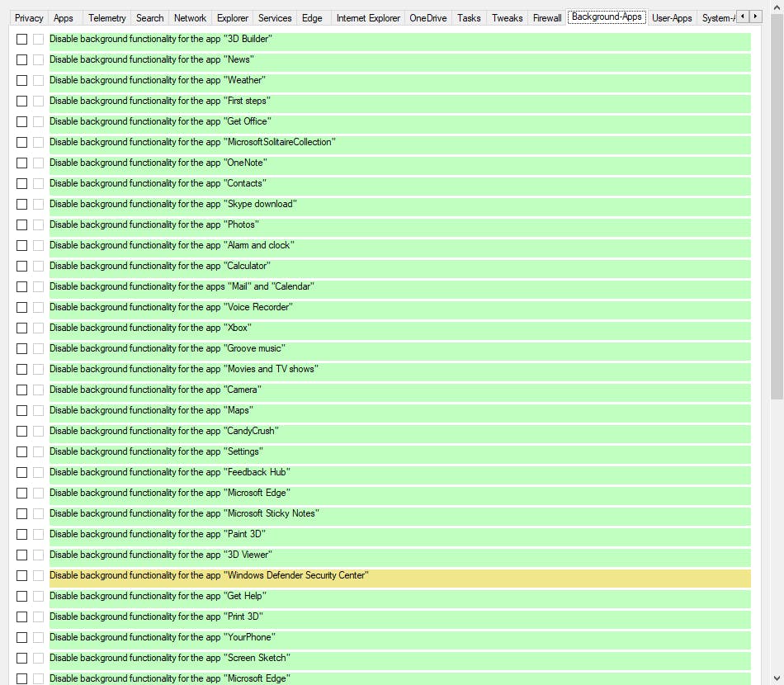This screenshot has width=784, height=685.
Task: Check the "Contacts" row checkbox
Action: (x=21, y=183)
